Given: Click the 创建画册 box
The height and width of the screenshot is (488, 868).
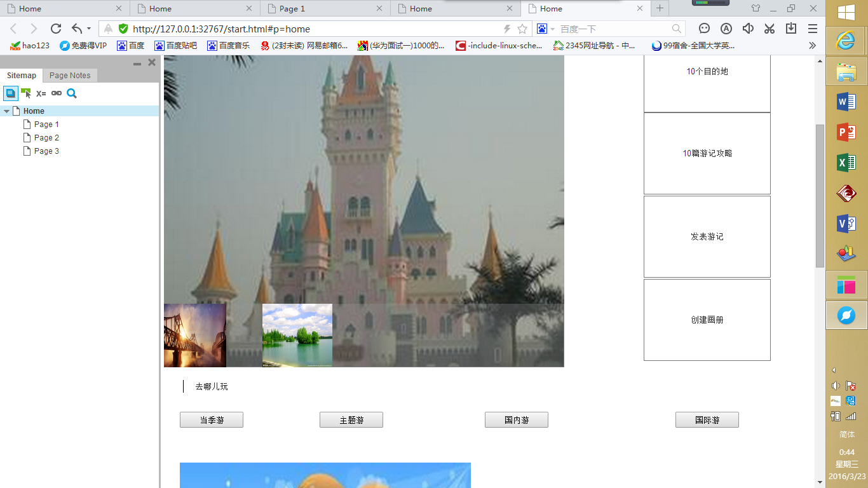Looking at the screenshot, I should [x=707, y=320].
